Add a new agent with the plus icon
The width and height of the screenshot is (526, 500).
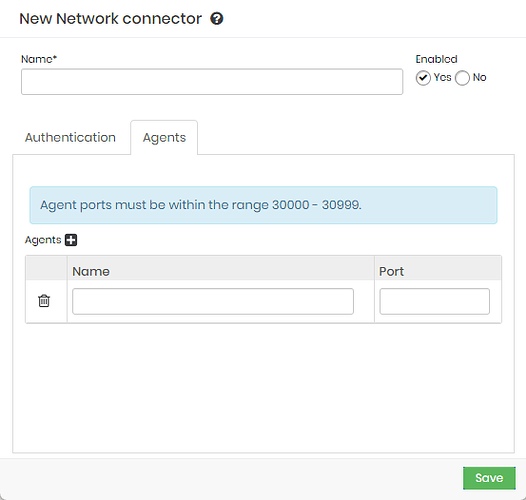[x=71, y=240]
